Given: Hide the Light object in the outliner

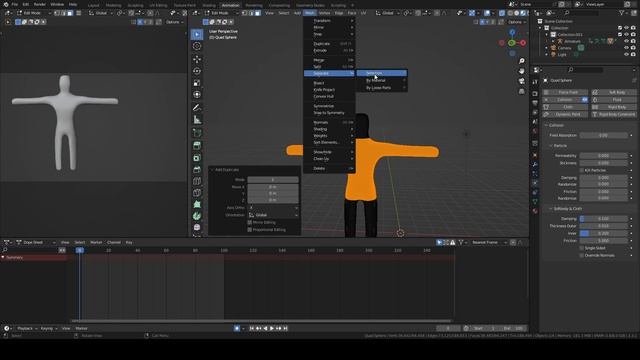Looking at the screenshot, I should [x=627, y=54].
